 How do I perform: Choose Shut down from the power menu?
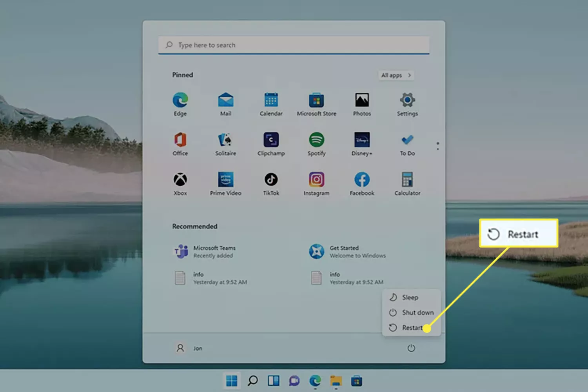coord(411,312)
